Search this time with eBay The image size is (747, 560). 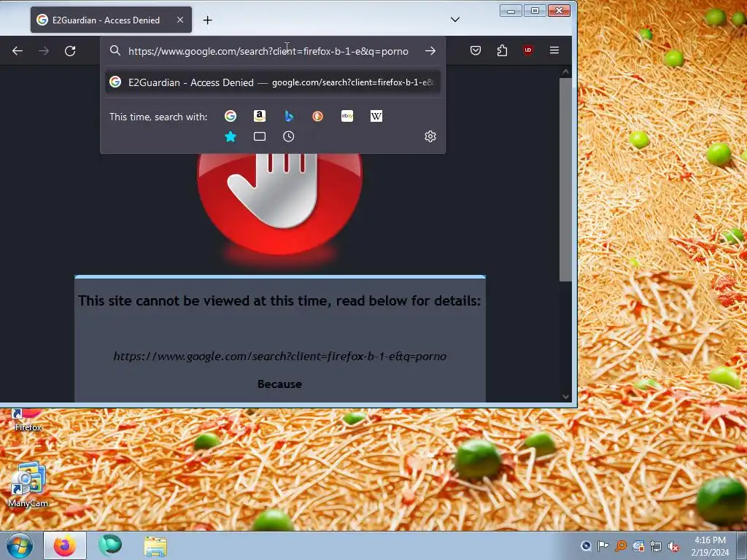coord(347,116)
